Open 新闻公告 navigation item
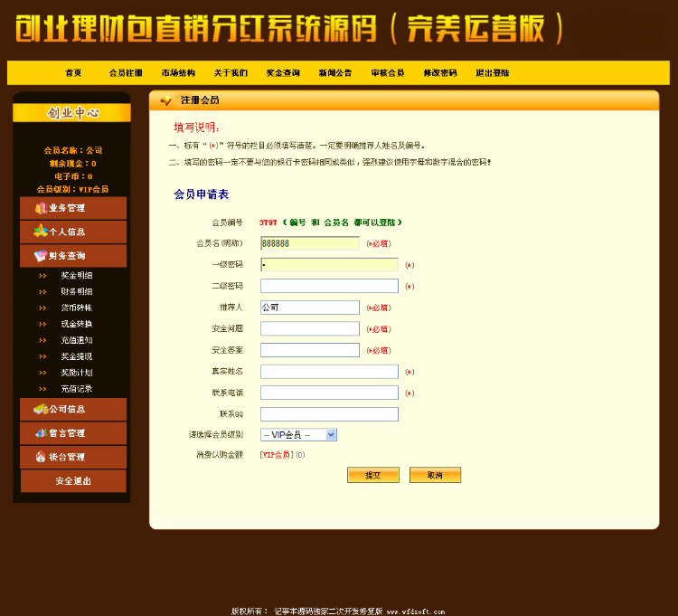The height and width of the screenshot is (616, 678). 335,72
